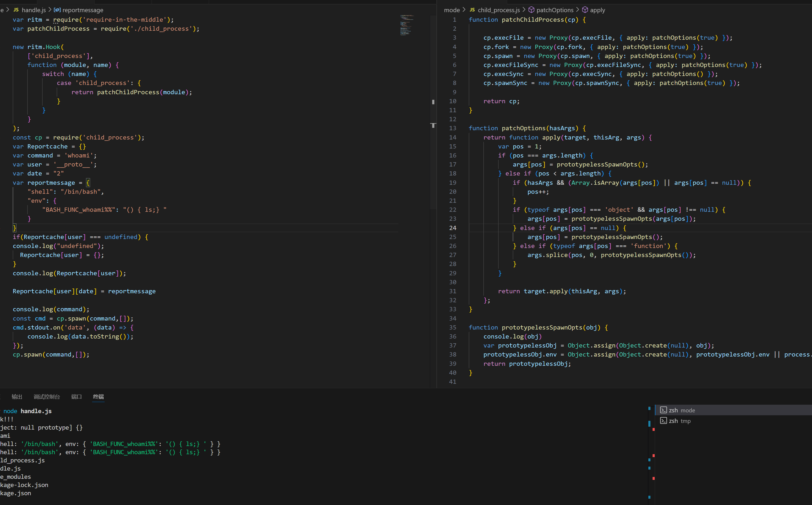Click the '__proto__' string in handle.js
Image resolution: width=812 pixels, height=505 pixels.
coord(73,164)
